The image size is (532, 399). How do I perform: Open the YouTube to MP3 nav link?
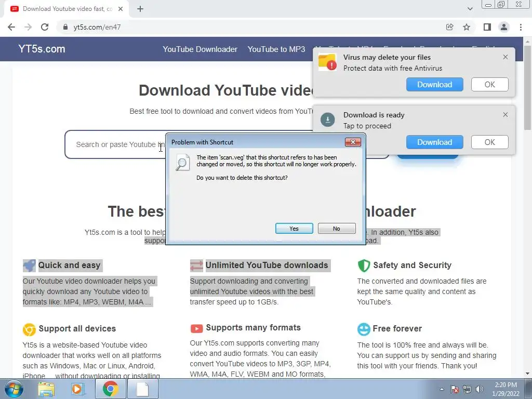(276, 49)
